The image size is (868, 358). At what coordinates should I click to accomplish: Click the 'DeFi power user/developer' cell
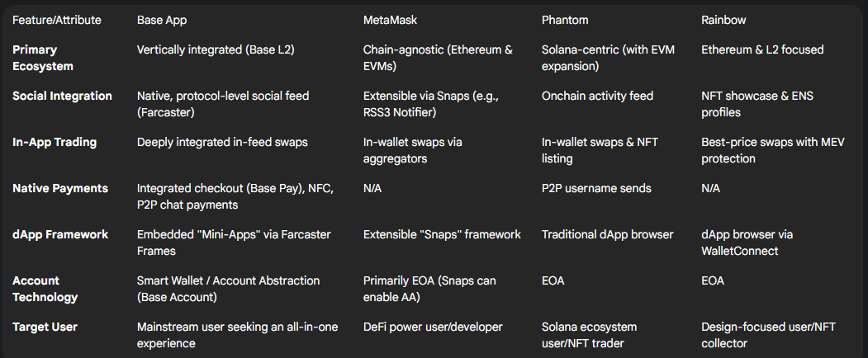point(433,327)
